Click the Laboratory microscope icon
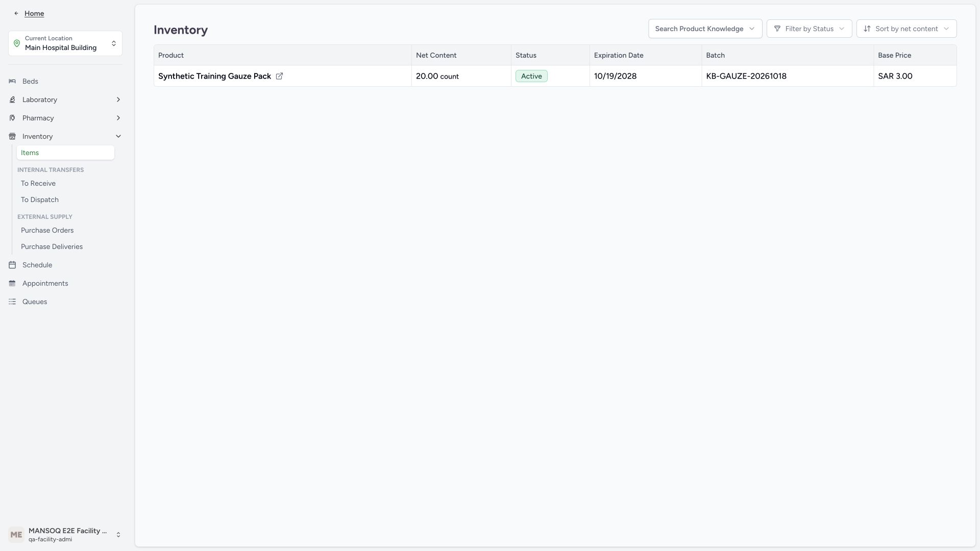The image size is (980, 551). [12, 99]
